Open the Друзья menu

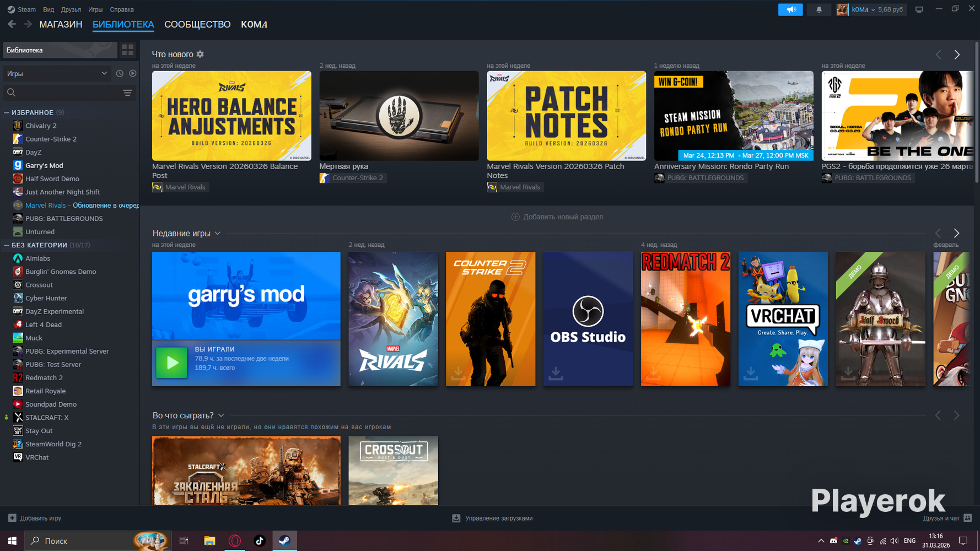pyautogui.click(x=71, y=9)
